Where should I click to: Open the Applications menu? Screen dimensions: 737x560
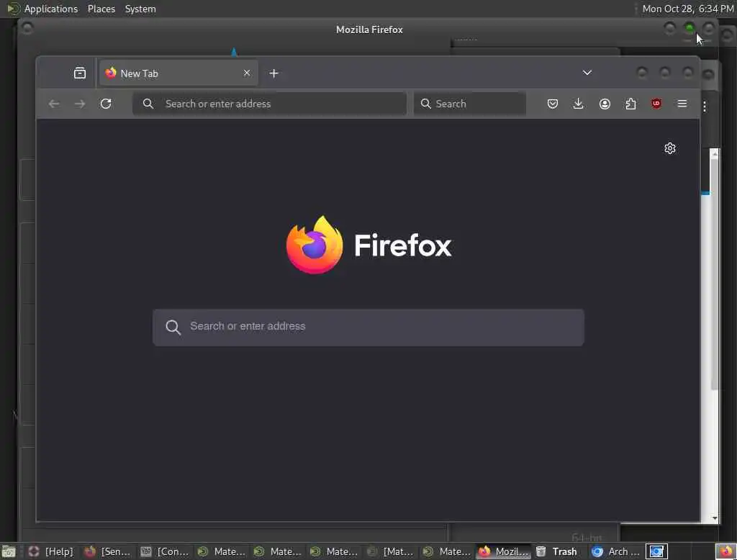tap(51, 9)
